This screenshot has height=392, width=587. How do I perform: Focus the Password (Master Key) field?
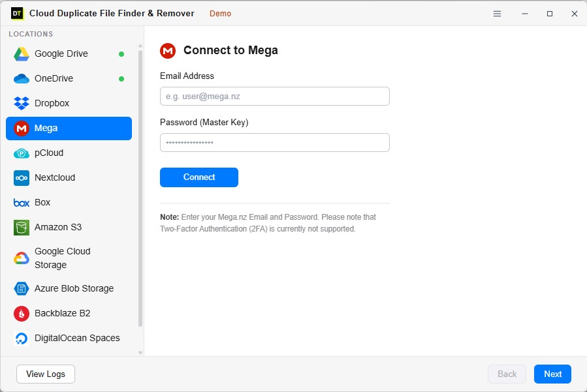tap(275, 142)
